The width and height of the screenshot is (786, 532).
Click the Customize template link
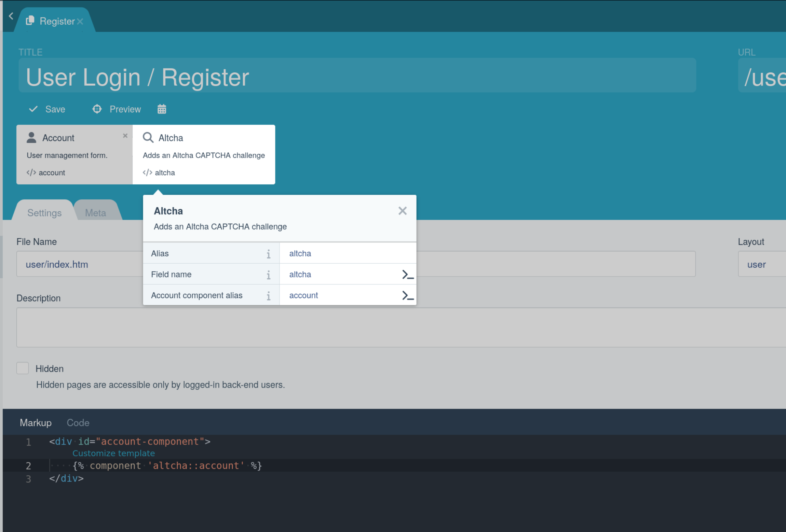[x=113, y=453]
